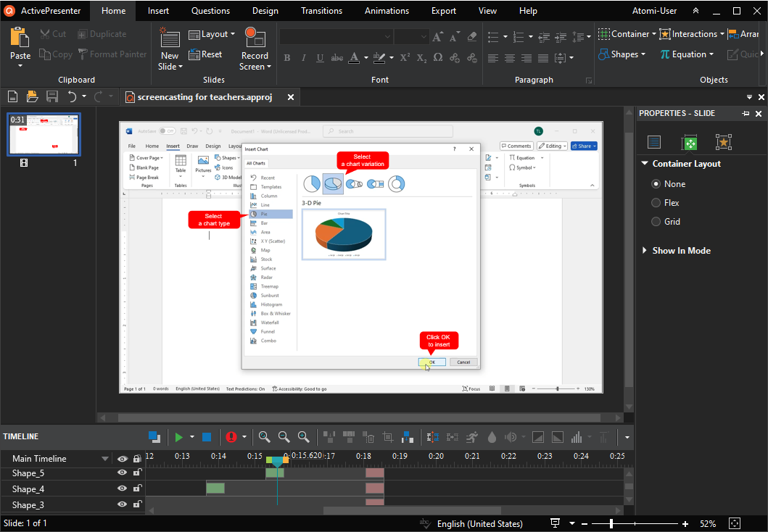Screen dimensions: 768x532
Task: Switch to the Transitions ribbon tab
Action: (x=321, y=10)
